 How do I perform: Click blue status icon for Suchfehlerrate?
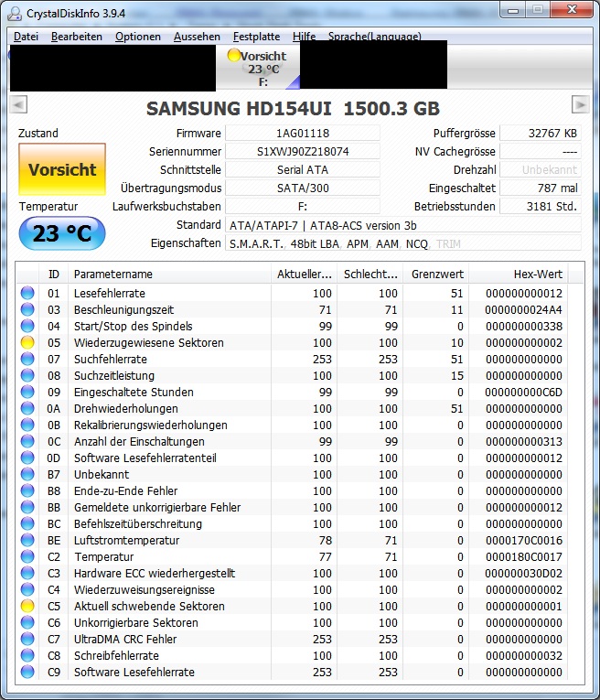pyautogui.click(x=27, y=359)
